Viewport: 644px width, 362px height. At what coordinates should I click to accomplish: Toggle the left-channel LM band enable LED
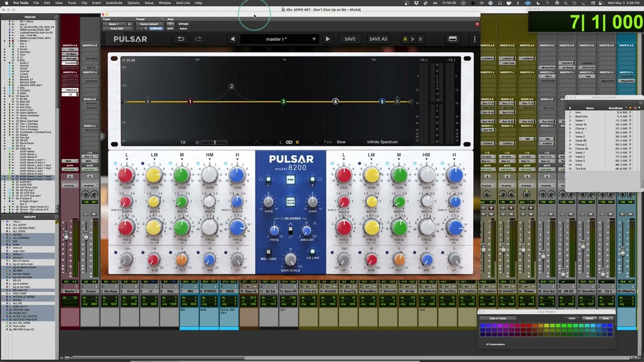point(142,163)
